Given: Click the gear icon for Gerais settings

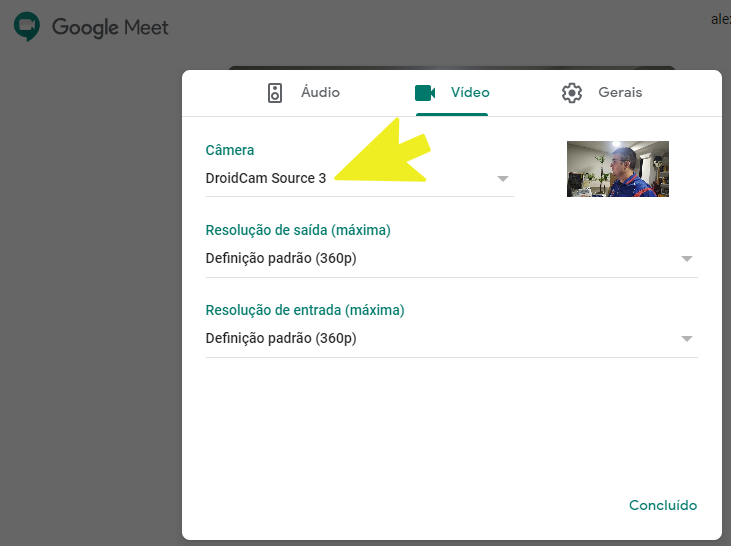Looking at the screenshot, I should tap(572, 93).
